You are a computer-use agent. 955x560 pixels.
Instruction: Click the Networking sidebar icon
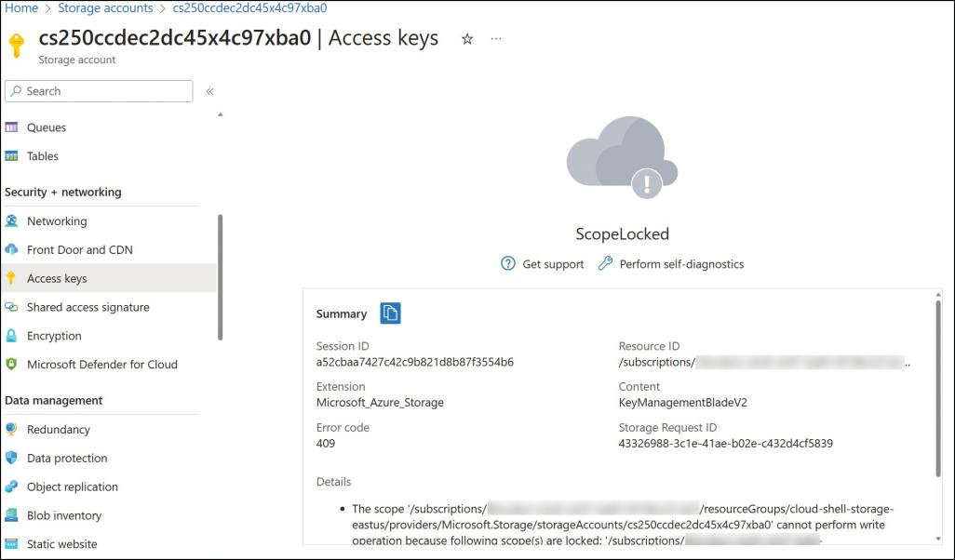[x=11, y=221]
